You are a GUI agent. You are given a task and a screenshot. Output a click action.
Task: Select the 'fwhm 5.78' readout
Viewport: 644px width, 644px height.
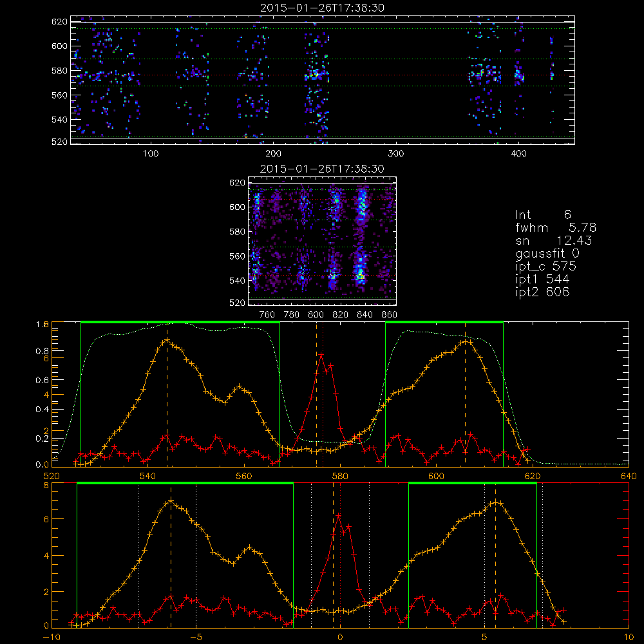coord(556,227)
